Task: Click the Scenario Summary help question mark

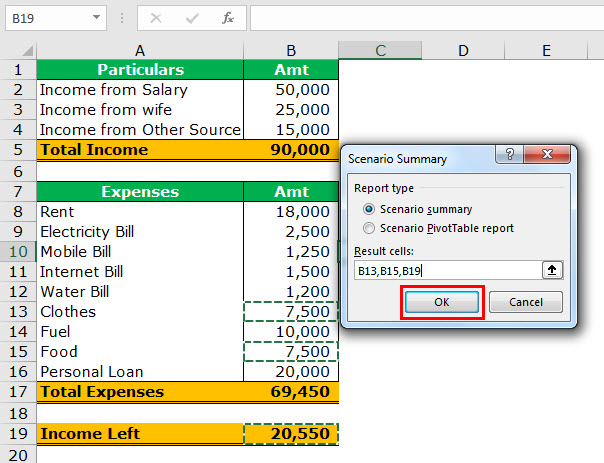Action: click(x=509, y=154)
